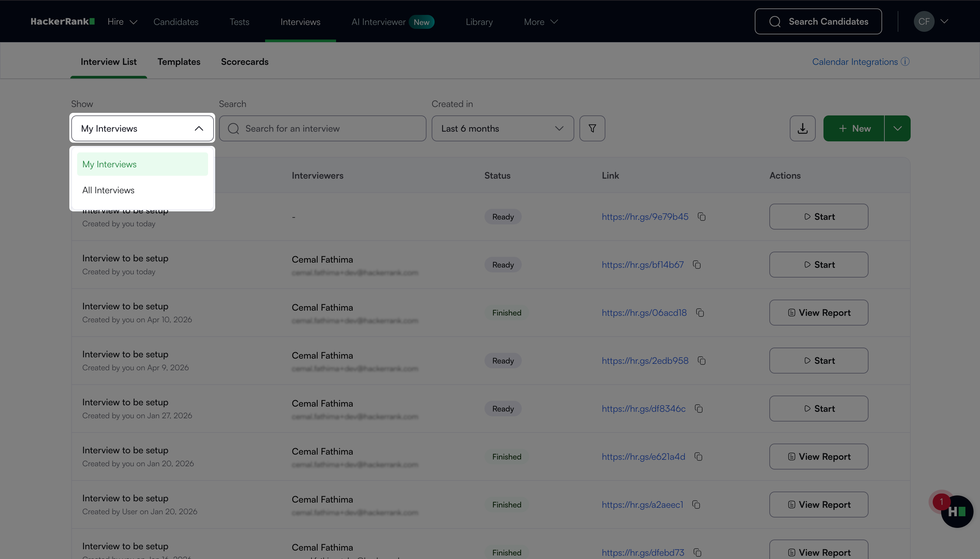This screenshot has width=980, height=559.
Task: Open Last 6 months dropdown
Action: point(502,128)
